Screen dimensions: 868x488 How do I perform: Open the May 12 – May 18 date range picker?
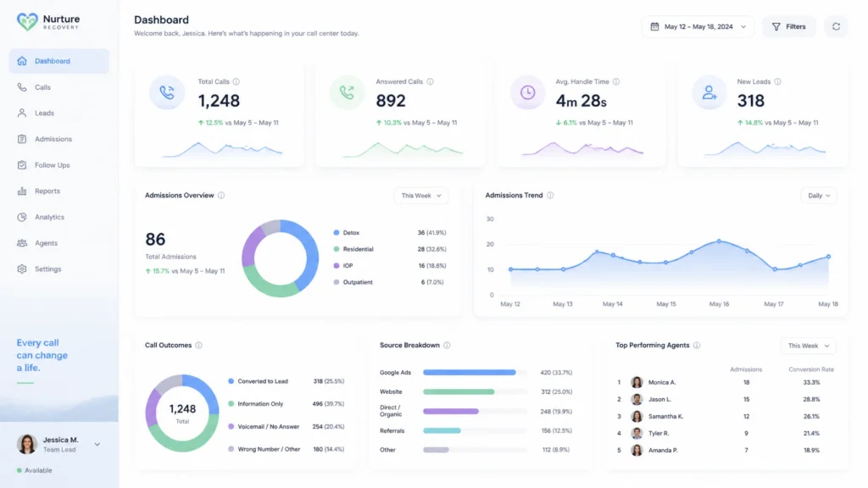tap(698, 26)
